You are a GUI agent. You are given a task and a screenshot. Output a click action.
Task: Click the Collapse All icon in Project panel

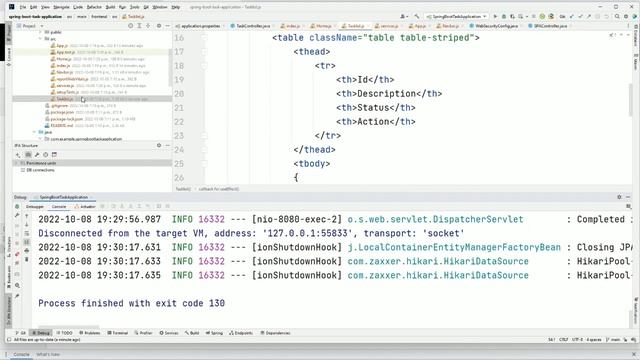(148, 26)
